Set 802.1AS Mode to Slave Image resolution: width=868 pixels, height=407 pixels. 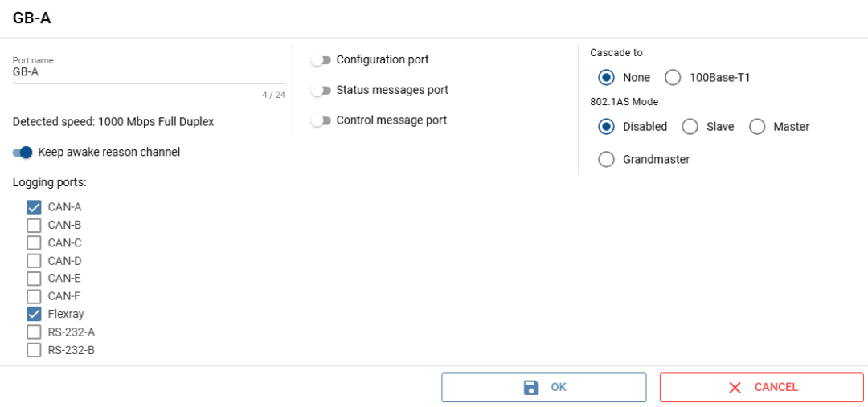coord(690,127)
